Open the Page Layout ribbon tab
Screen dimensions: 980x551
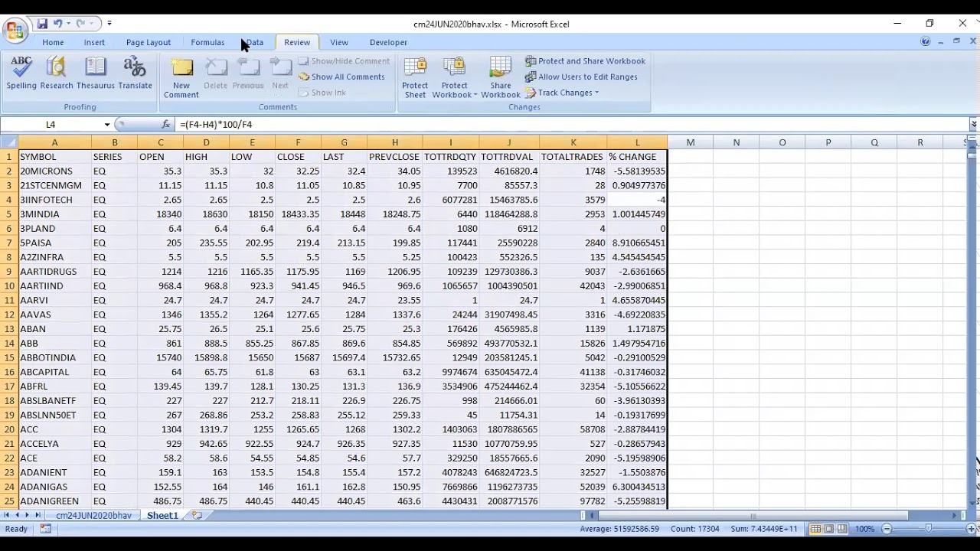(x=149, y=42)
